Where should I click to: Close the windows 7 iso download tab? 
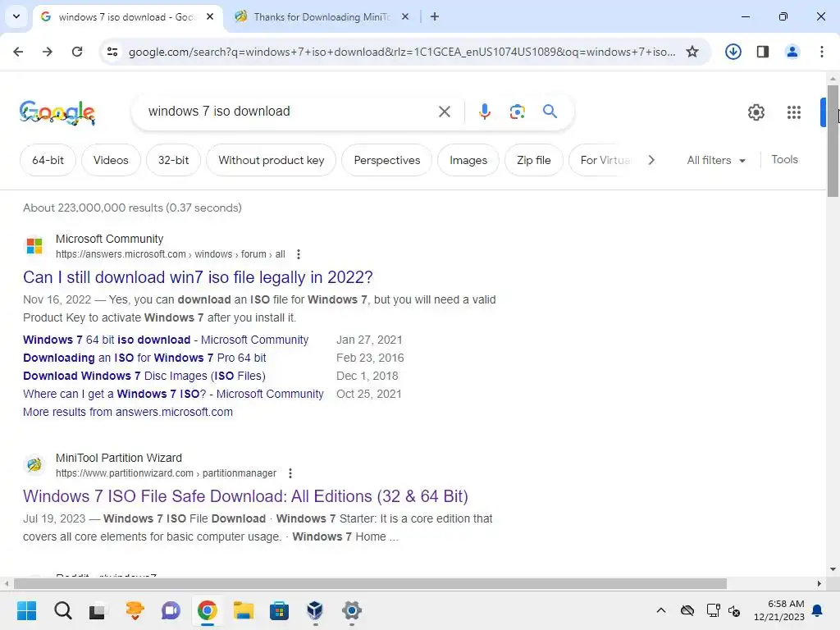point(210,16)
